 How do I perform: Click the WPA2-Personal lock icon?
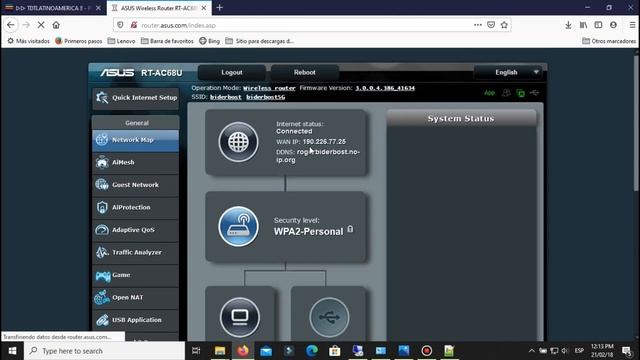(350, 229)
